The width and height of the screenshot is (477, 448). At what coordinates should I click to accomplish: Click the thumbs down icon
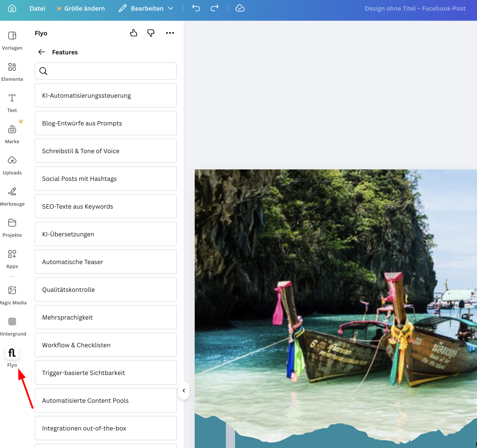click(151, 33)
